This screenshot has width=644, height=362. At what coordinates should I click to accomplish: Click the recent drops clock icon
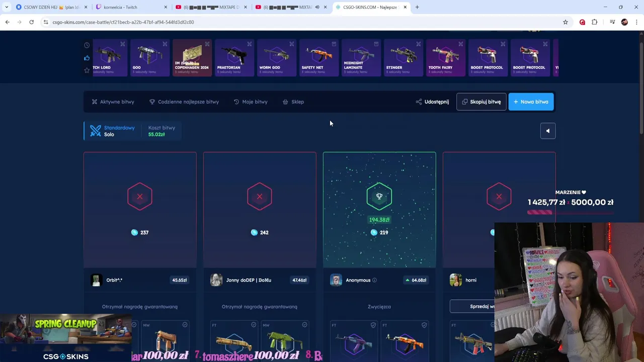click(x=87, y=45)
